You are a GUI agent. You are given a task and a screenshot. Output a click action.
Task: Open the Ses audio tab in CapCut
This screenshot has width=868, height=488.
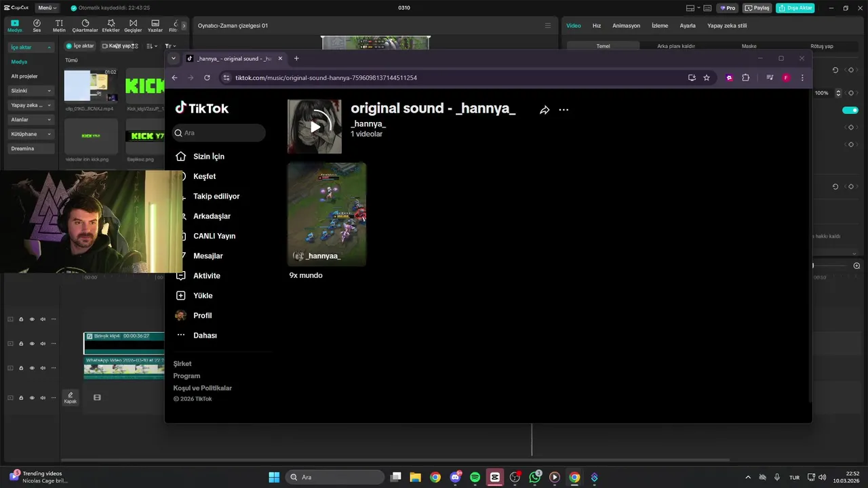click(x=37, y=26)
